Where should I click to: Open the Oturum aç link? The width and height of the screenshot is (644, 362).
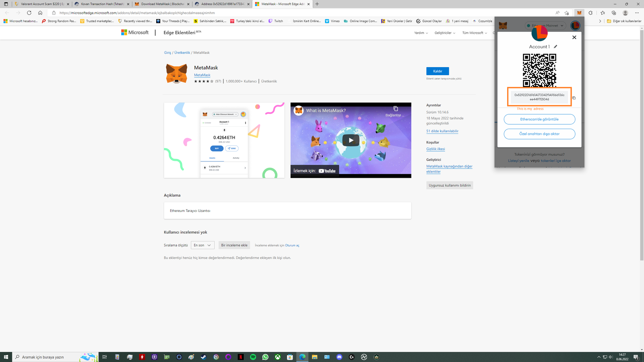coord(292,245)
